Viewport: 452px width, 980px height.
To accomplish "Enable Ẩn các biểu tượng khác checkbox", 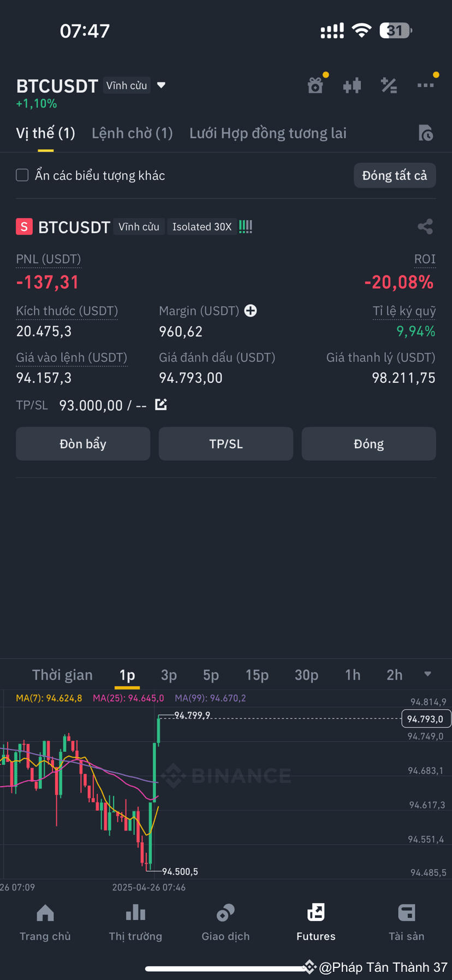I will [x=22, y=175].
